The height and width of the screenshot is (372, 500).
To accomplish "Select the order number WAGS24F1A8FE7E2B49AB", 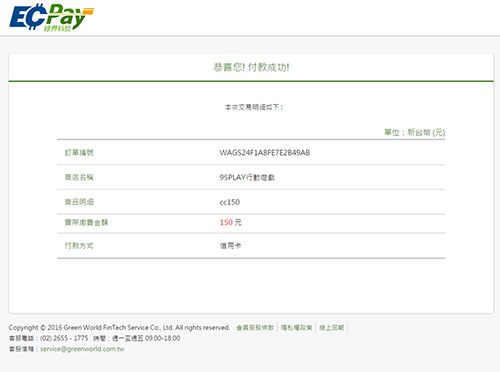I will pos(264,153).
